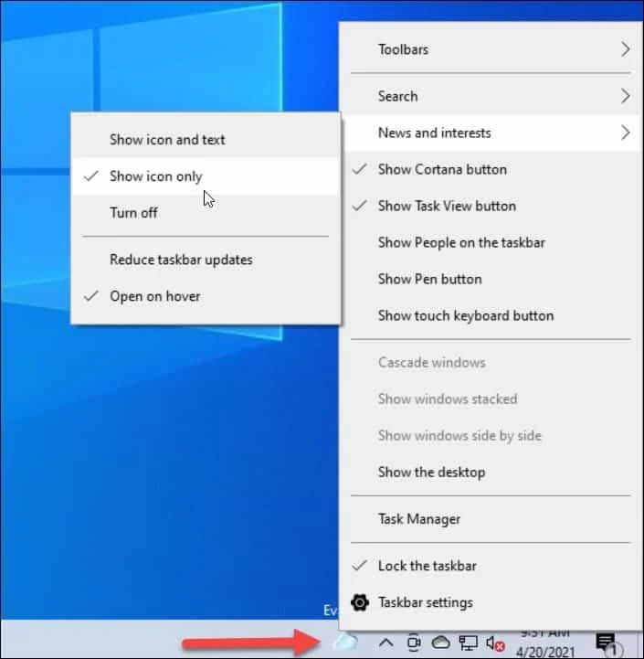Open the Action Center notification icon
This screenshot has width=644, height=659.
point(607,643)
